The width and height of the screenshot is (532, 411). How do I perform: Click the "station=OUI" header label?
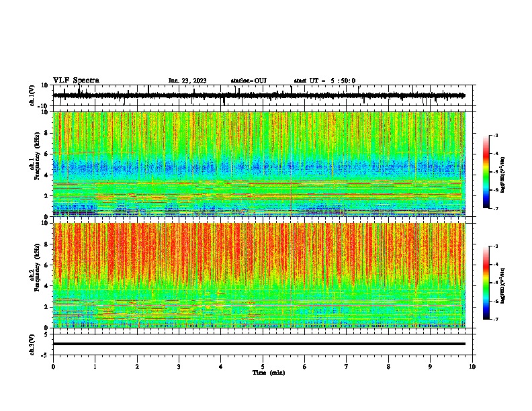[249, 81]
